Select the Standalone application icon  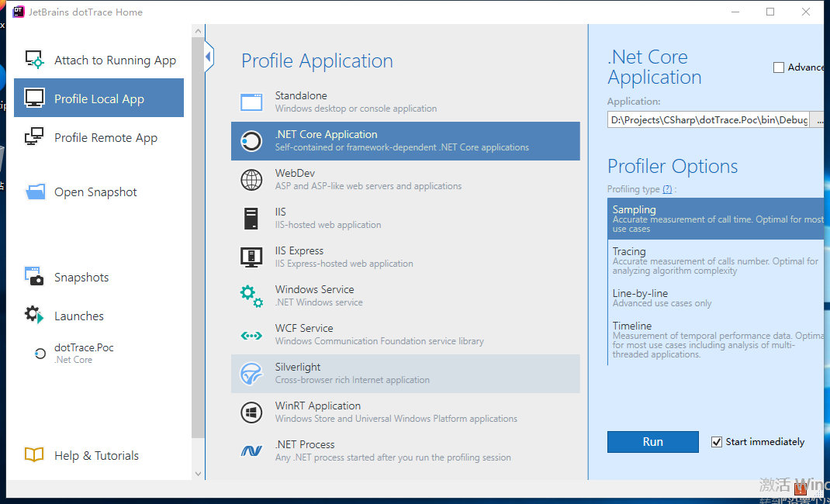251,102
